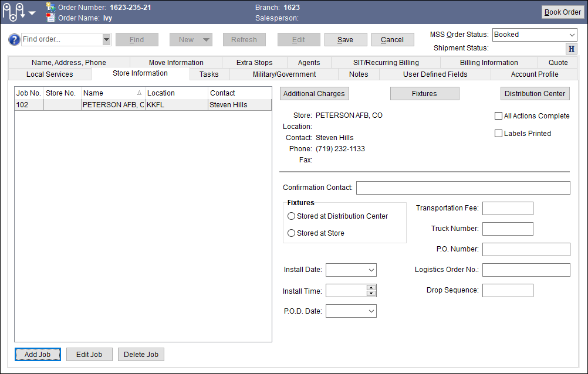Viewport: 588px width, 374px height.
Task: Open the Install Date dropdown
Action: pyautogui.click(x=371, y=270)
